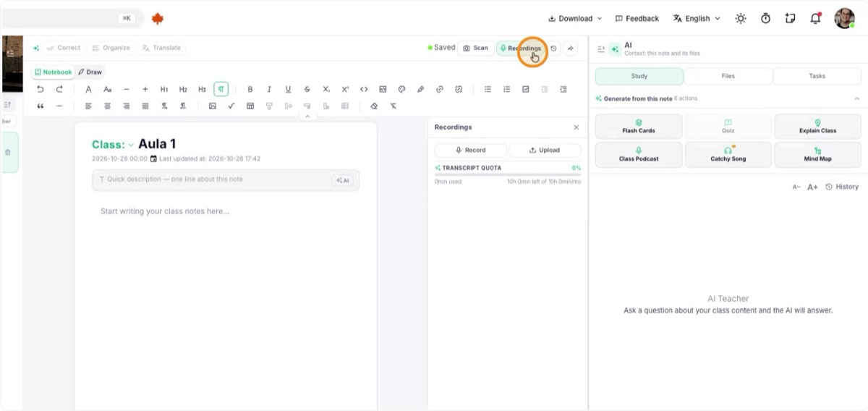Toggle italic formatting
The width and height of the screenshot is (868, 411).
coord(269,89)
